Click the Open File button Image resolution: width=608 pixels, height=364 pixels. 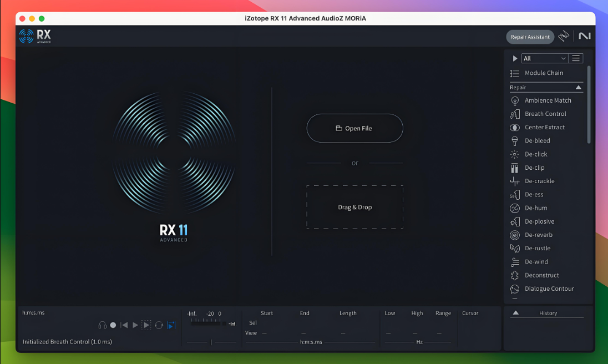coord(355,128)
